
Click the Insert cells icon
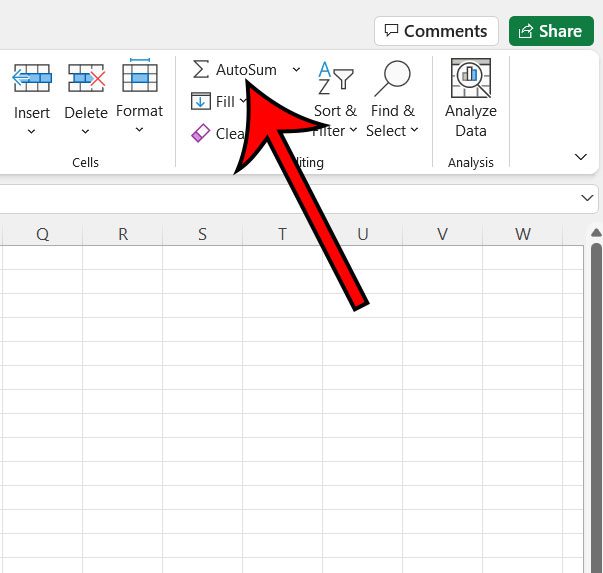[x=31, y=78]
